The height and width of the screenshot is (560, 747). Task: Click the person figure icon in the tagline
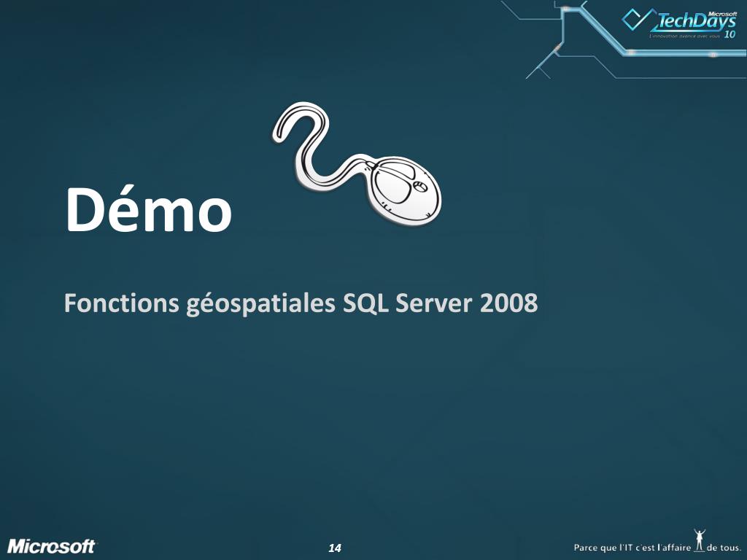(699, 540)
